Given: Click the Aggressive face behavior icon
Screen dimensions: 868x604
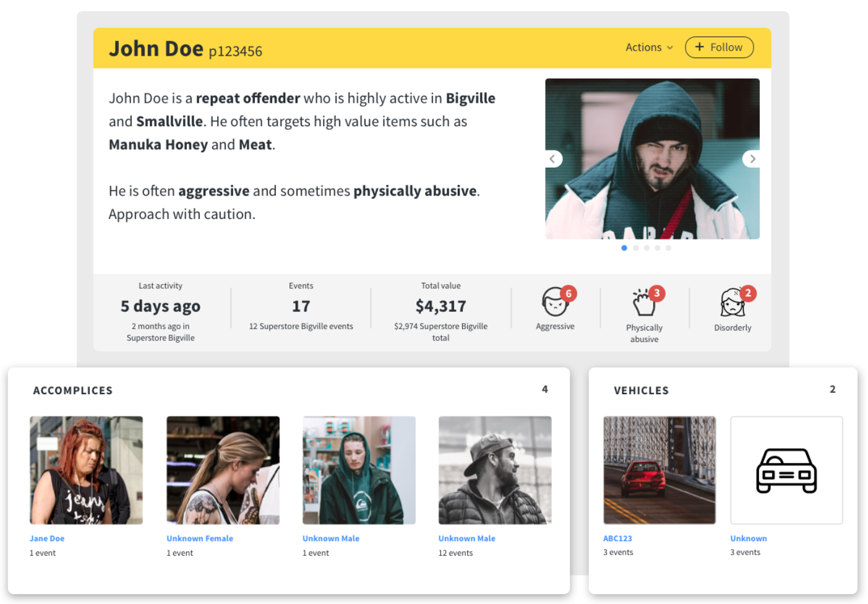Looking at the screenshot, I should [x=554, y=303].
